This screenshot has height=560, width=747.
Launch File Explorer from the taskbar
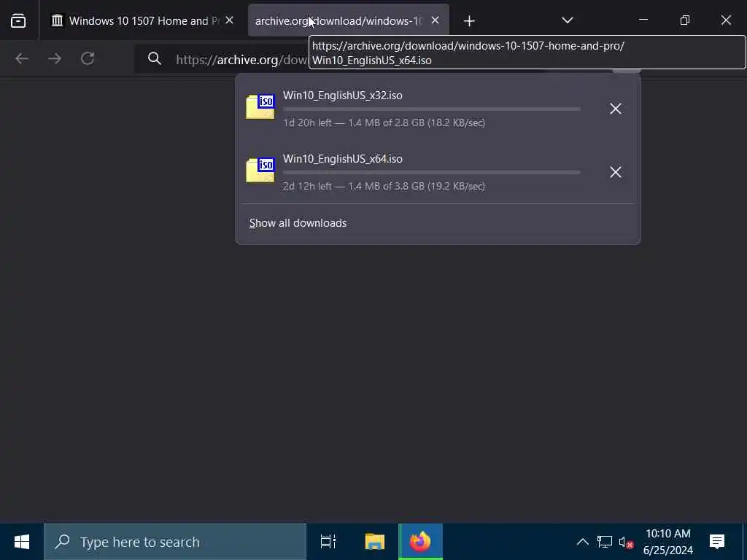pyautogui.click(x=375, y=542)
